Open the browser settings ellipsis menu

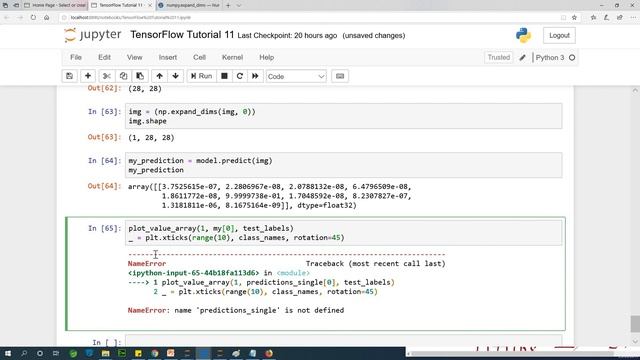633,18
